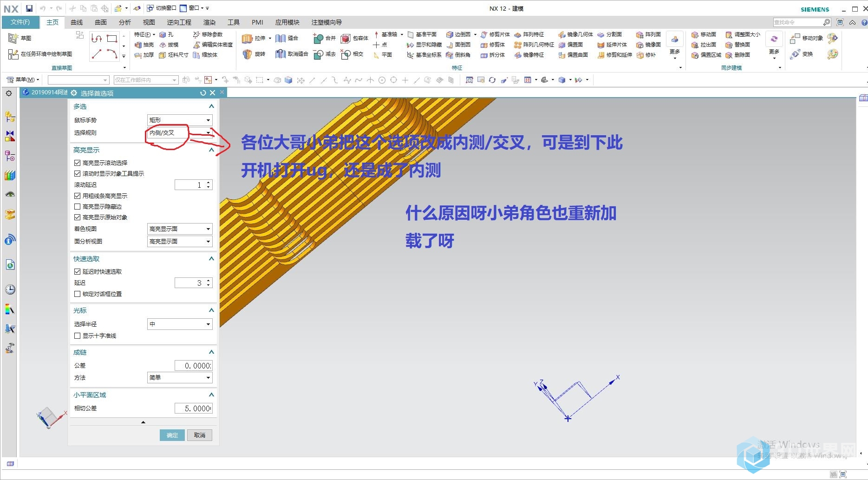Toggle 高亮显示滚动选择 checkbox
This screenshot has width=868, height=480.
[x=78, y=163]
